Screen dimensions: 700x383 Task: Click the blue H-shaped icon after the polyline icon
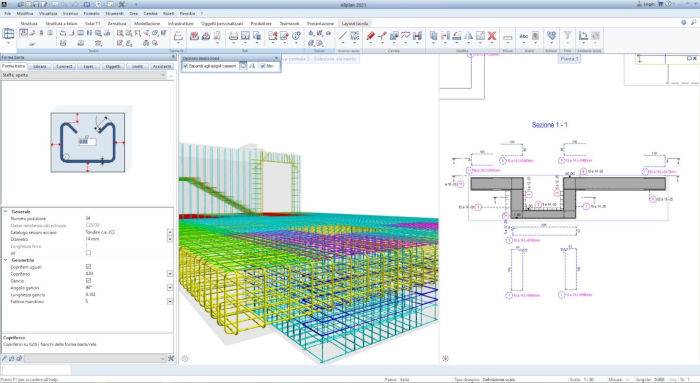pos(417,36)
